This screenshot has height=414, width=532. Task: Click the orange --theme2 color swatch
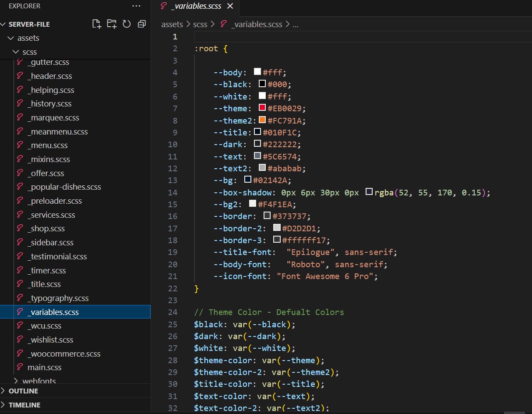point(262,120)
